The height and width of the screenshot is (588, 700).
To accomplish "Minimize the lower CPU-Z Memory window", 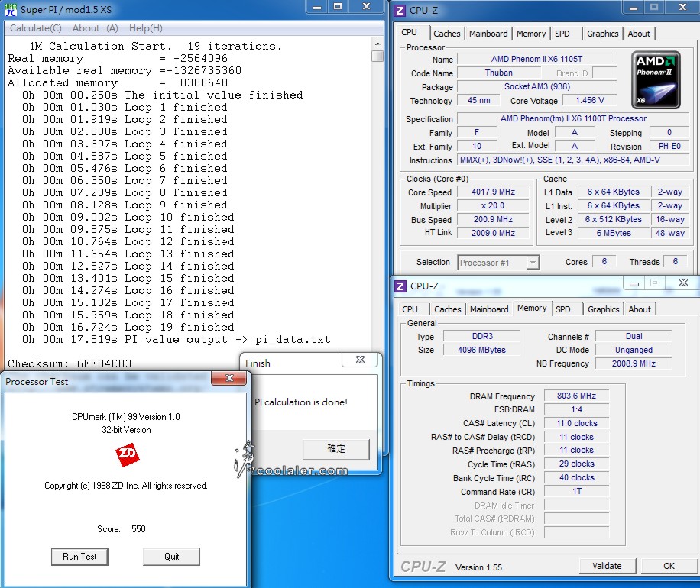I will [634, 283].
